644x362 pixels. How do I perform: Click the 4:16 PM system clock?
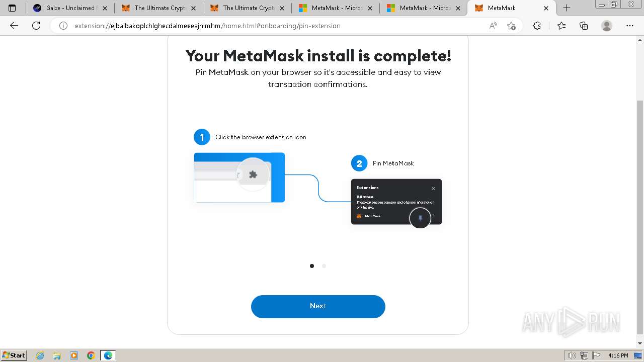pyautogui.click(x=618, y=355)
